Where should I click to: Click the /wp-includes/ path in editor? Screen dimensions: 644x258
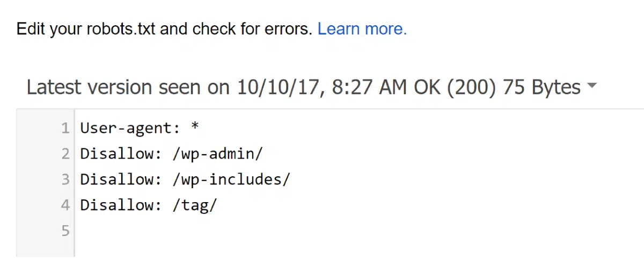pos(231,179)
